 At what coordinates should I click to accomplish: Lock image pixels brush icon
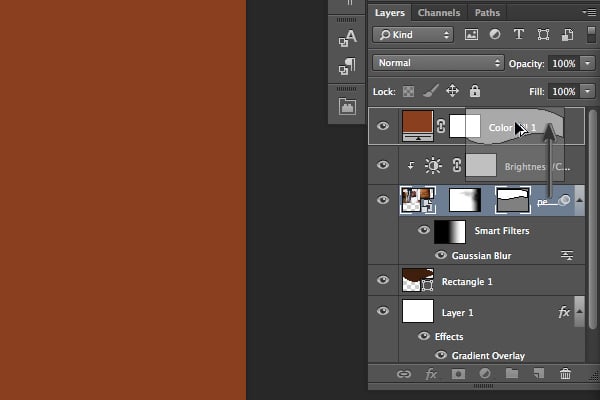coord(430,91)
